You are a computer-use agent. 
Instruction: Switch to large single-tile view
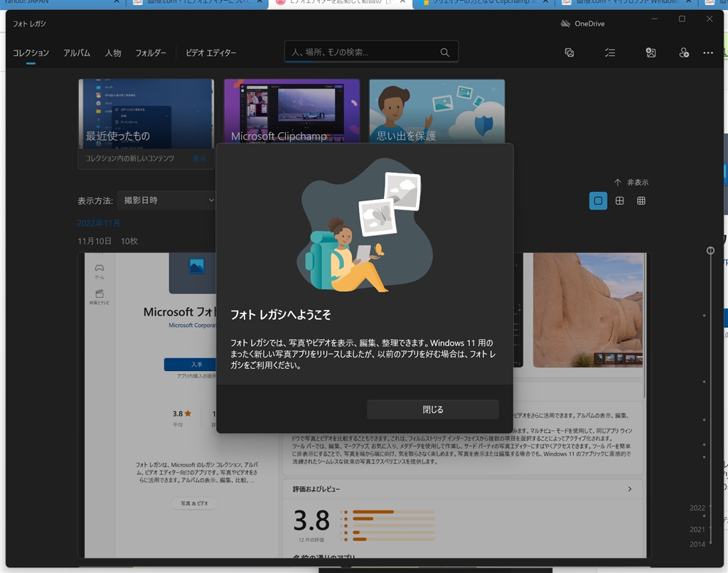pos(598,200)
